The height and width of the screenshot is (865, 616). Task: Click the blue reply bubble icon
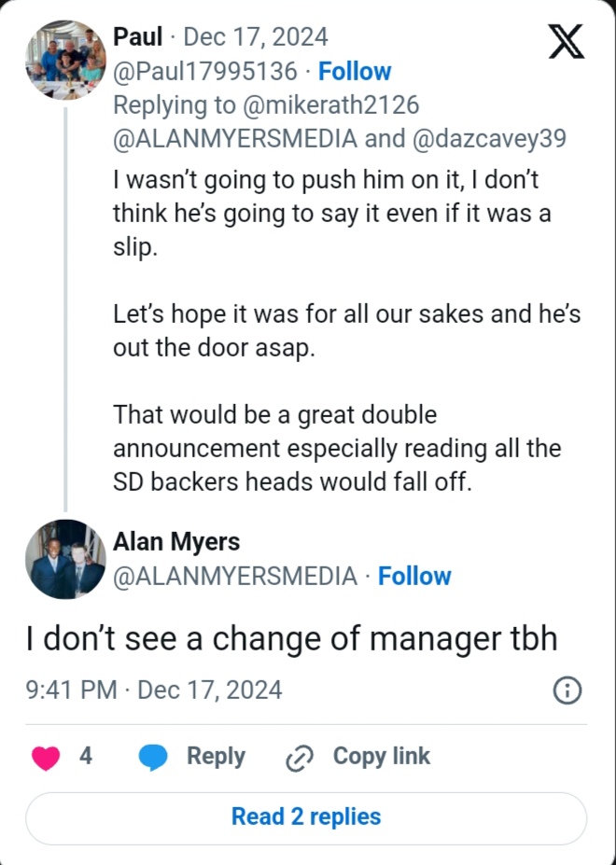153,757
